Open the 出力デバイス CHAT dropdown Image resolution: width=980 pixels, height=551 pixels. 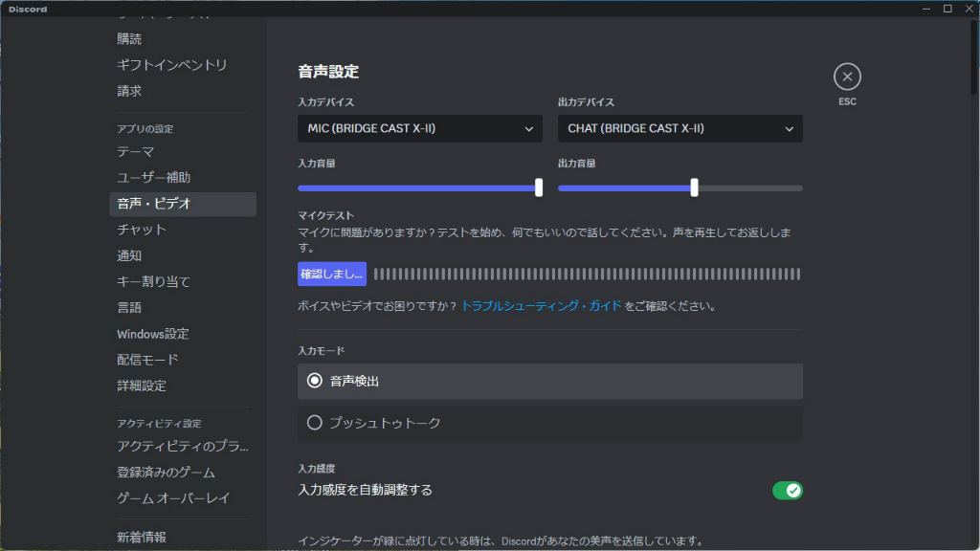pos(680,129)
